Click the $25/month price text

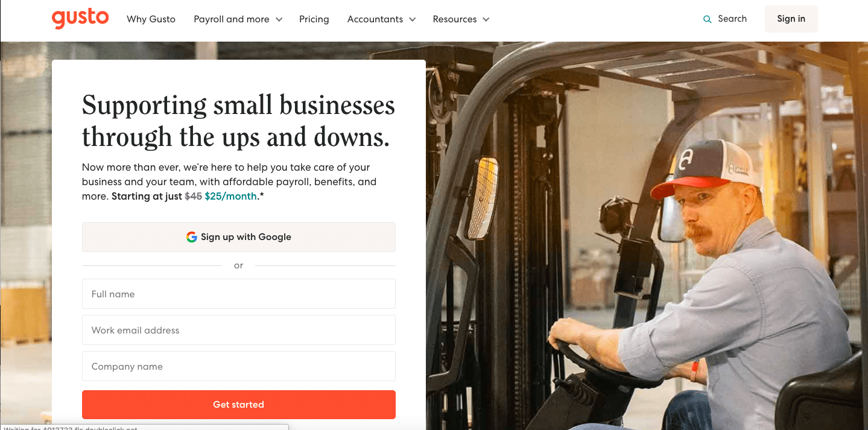(x=231, y=196)
